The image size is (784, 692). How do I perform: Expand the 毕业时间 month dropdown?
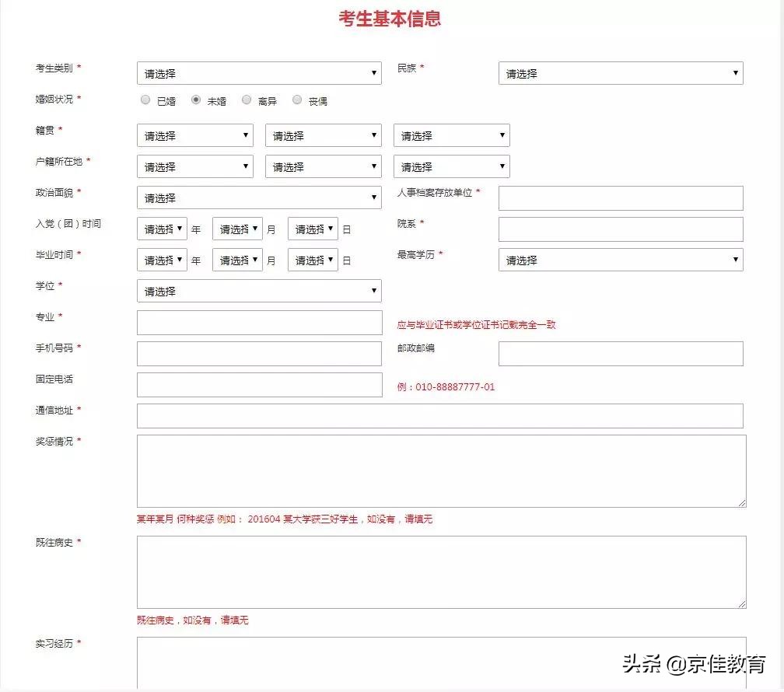[x=237, y=259]
